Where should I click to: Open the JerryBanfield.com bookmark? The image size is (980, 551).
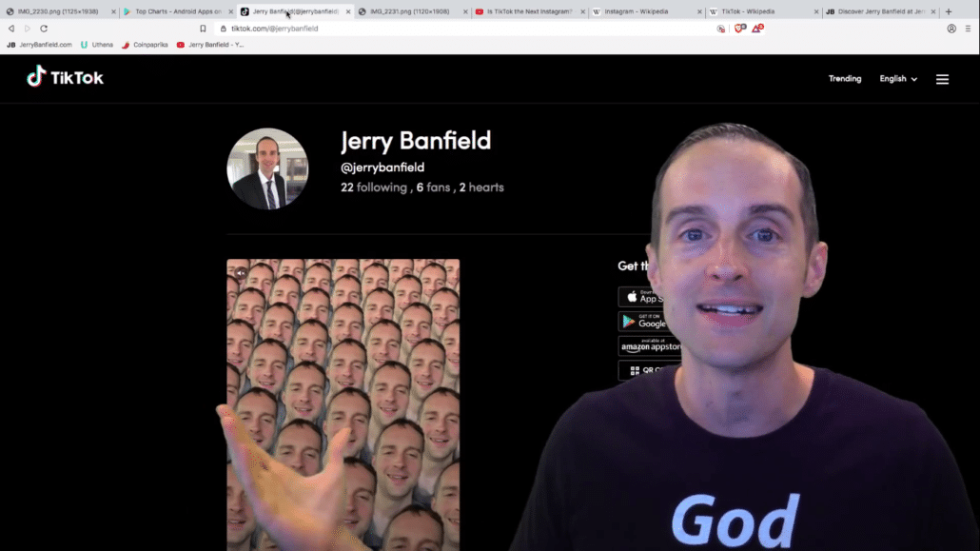pos(39,45)
